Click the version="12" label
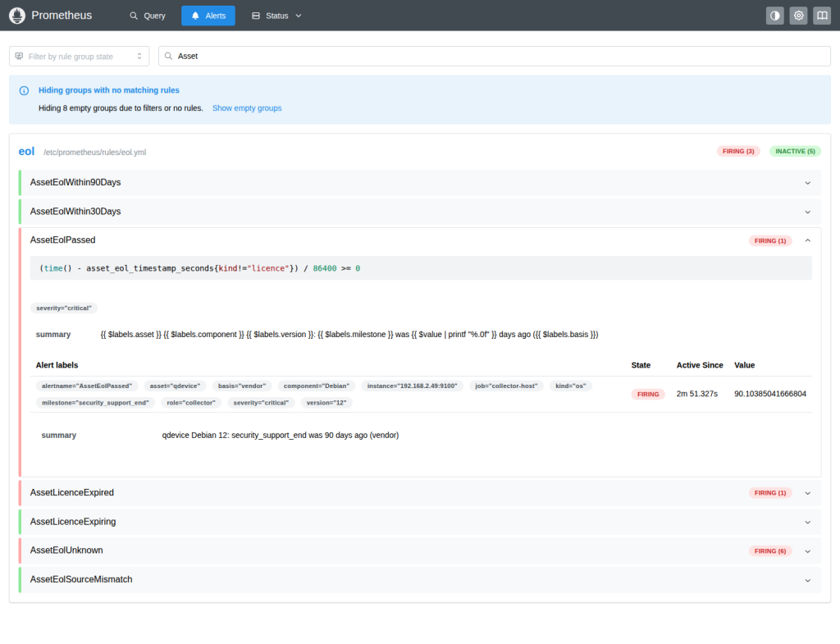Image resolution: width=840 pixels, height=644 pixels. coord(326,403)
